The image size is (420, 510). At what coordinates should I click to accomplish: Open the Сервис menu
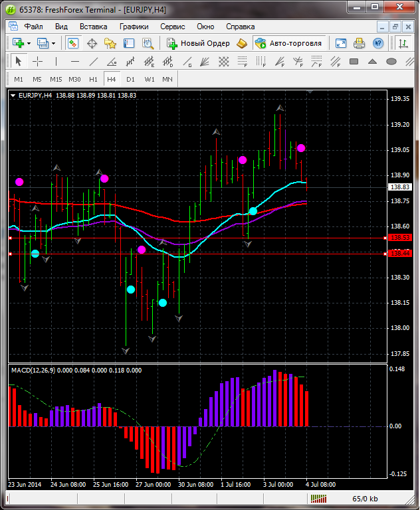click(173, 27)
